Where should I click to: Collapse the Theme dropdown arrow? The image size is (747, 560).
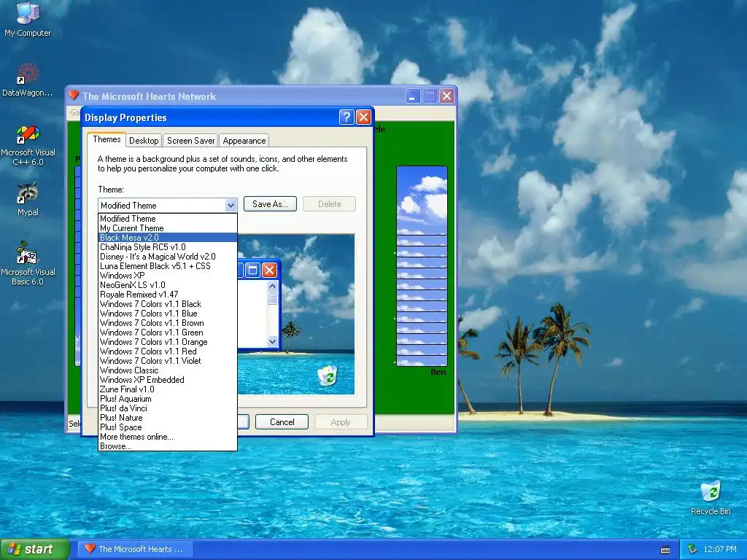click(x=231, y=205)
